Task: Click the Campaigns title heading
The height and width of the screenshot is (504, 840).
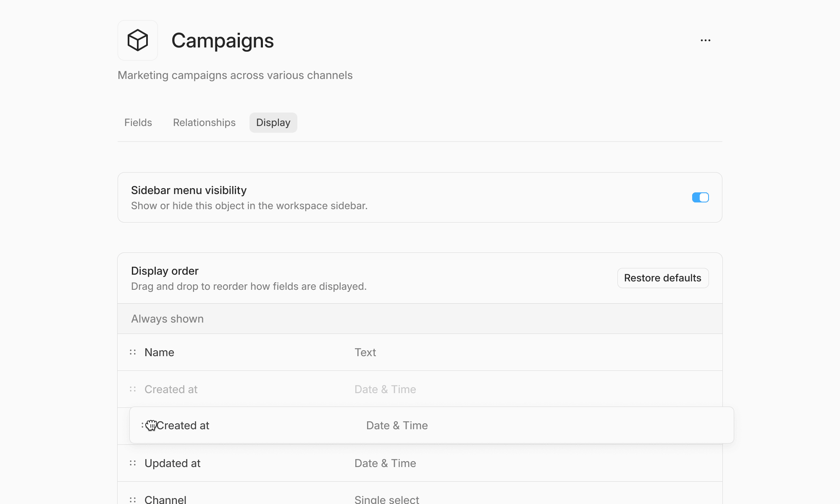Action: pyautogui.click(x=223, y=40)
